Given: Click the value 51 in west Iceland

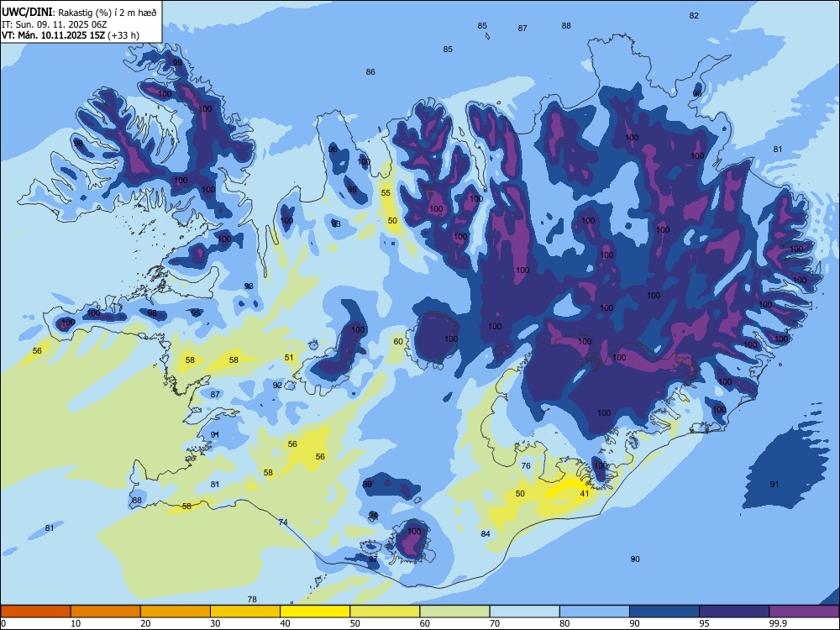Looking at the screenshot, I should [289, 357].
